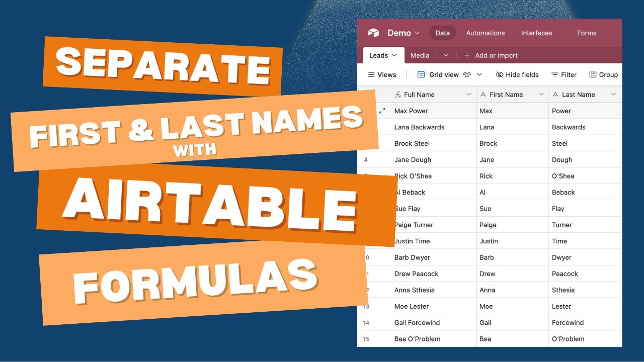This screenshot has width=644, height=362.
Task: Select the Barb Dwyer cell
Action: click(x=433, y=257)
